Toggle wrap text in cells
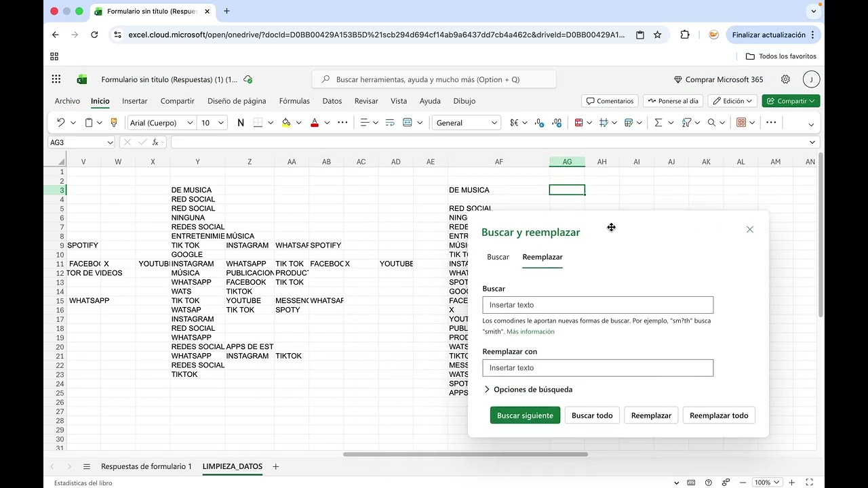Viewport: 868px width, 488px height. click(390, 123)
